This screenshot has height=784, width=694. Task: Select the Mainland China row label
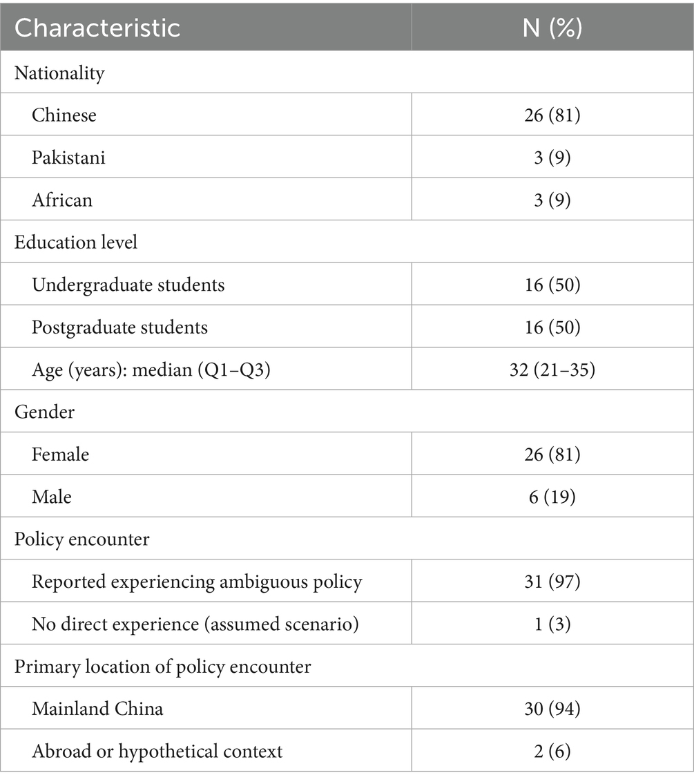[97, 709]
